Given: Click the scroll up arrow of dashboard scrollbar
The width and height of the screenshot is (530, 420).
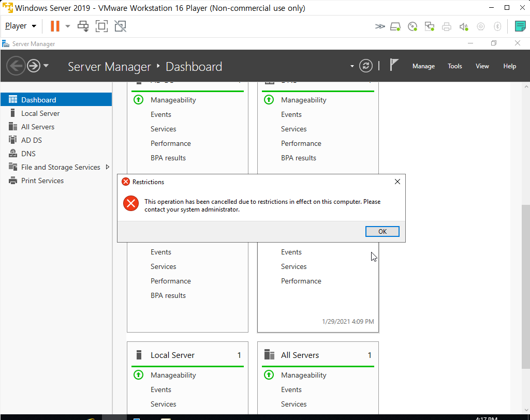Looking at the screenshot, I should coord(526,87).
